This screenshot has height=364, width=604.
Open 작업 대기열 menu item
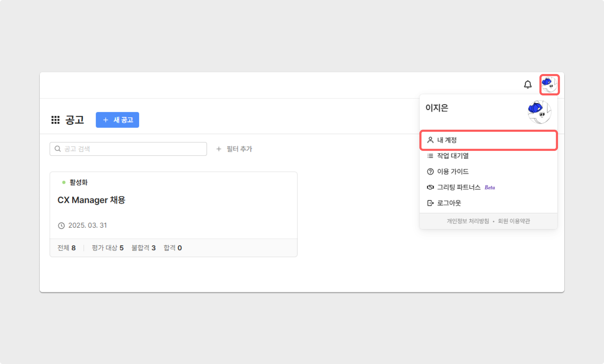[453, 156]
